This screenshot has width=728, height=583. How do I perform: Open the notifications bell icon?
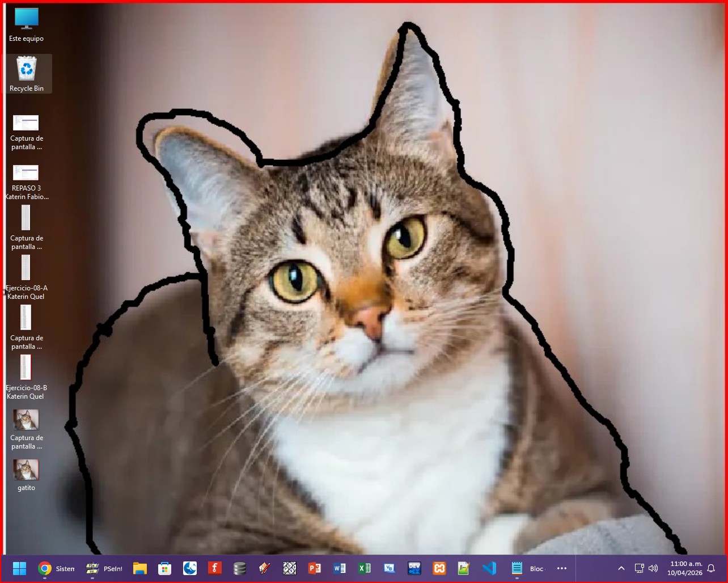coord(711,568)
